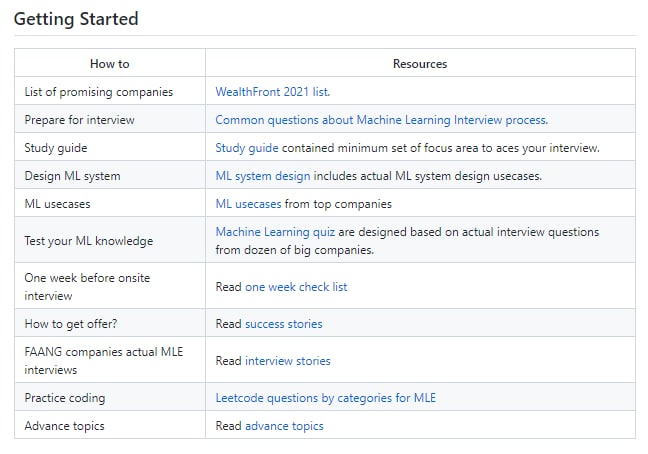Read the success stories link

283,323
